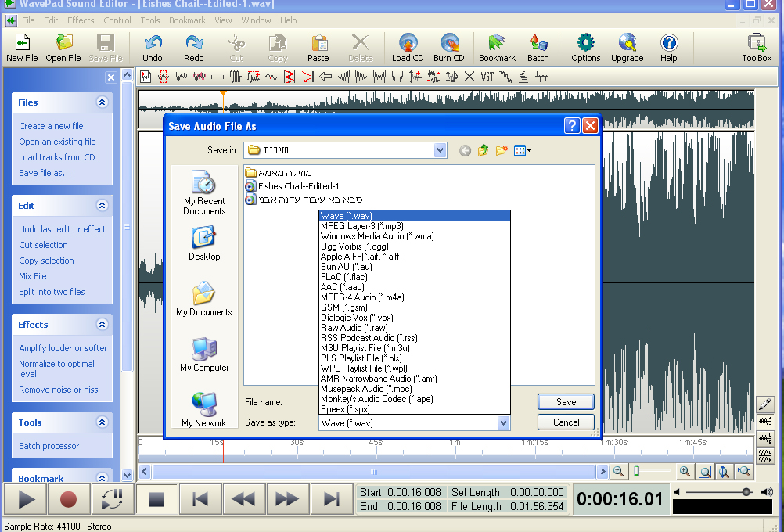
Task: Collapse the Effects sidebar section
Action: [102, 325]
